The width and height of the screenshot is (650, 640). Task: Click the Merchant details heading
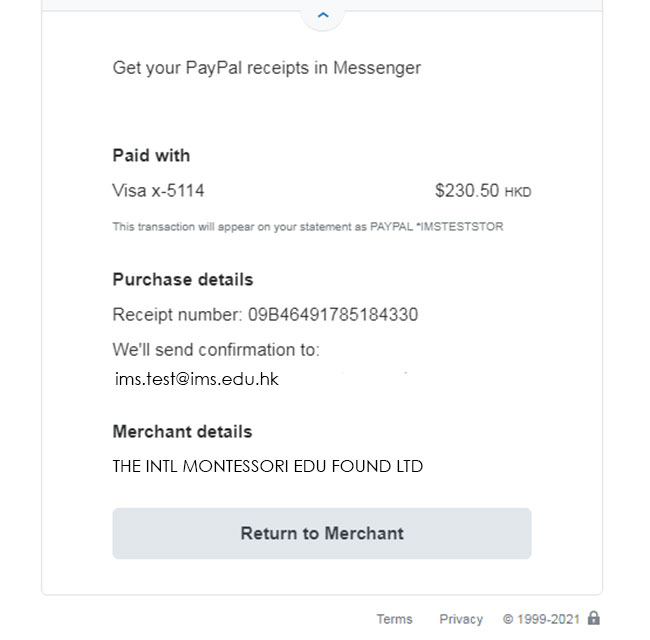point(182,432)
